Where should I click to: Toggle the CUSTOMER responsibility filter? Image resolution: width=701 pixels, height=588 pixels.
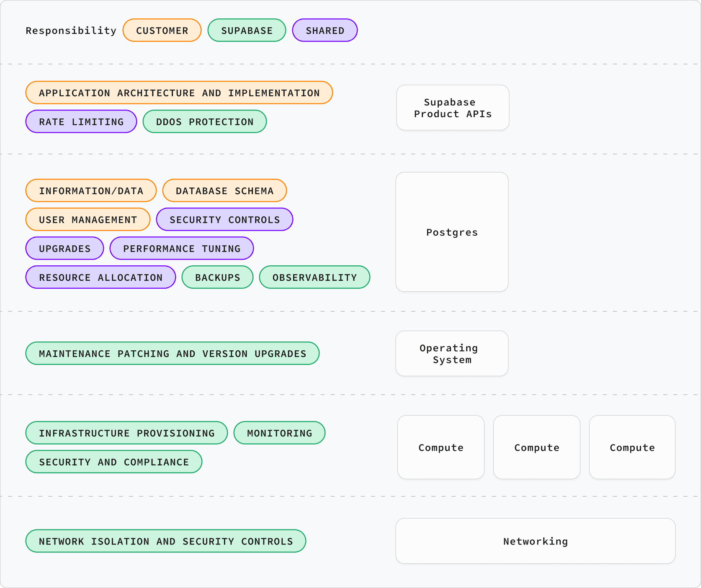pyautogui.click(x=162, y=30)
